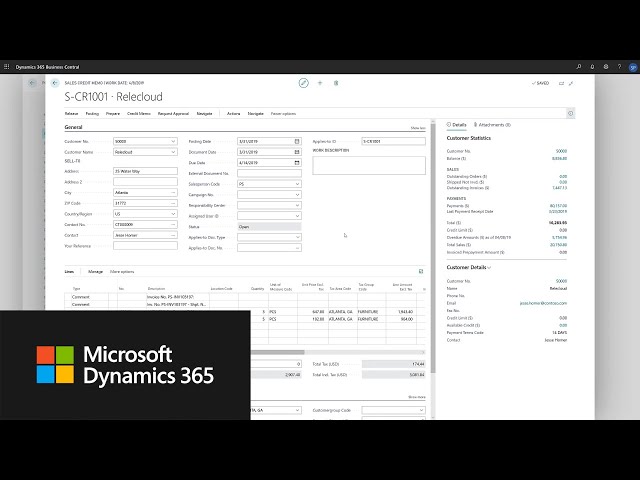The width and height of the screenshot is (640, 480).
Task: Open the notifications bell
Action: (593, 67)
